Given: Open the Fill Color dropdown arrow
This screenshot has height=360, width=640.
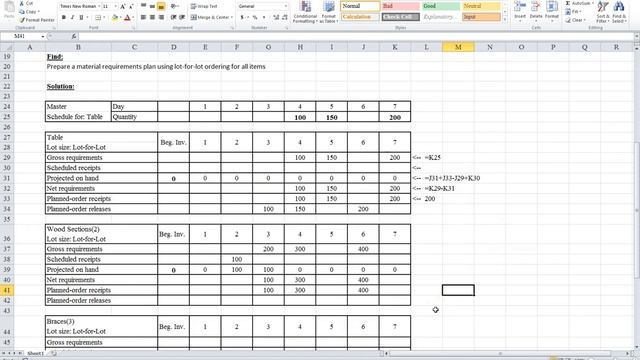Looking at the screenshot, I should (120, 18).
